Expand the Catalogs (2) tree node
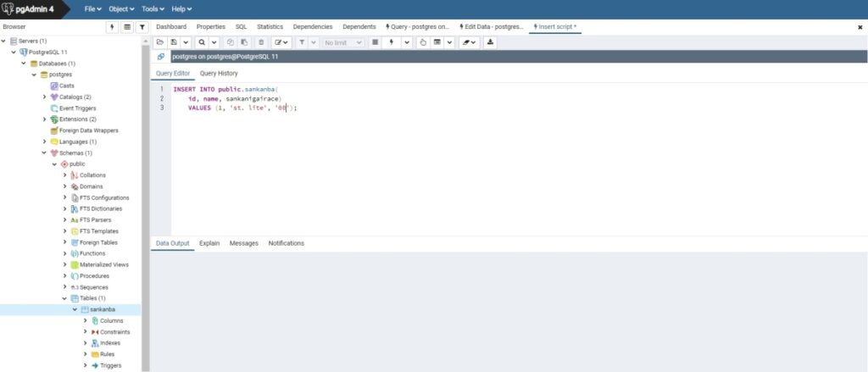 [44, 97]
